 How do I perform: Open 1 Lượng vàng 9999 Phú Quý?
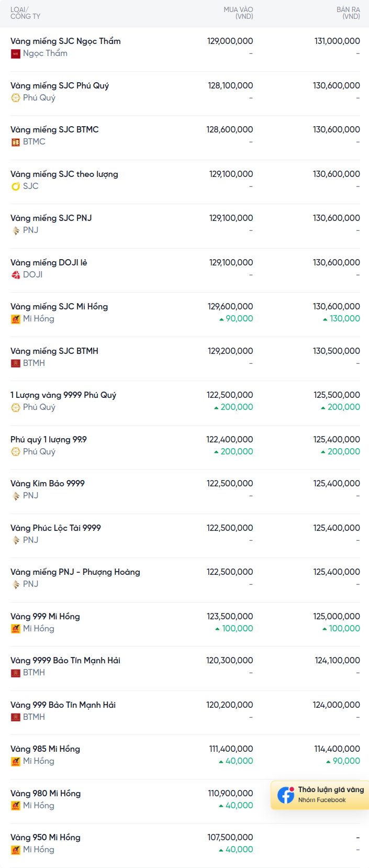coord(63,395)
